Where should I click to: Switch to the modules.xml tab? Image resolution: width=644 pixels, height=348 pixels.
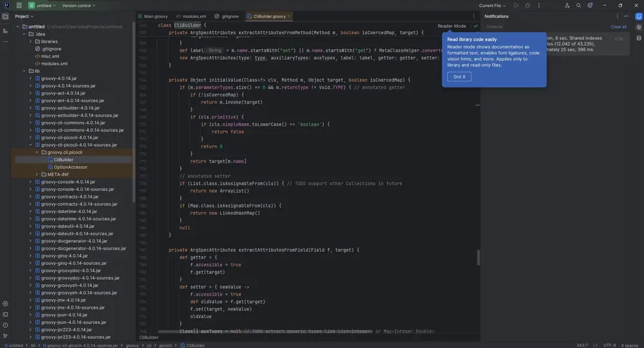[x=191, y=17]
